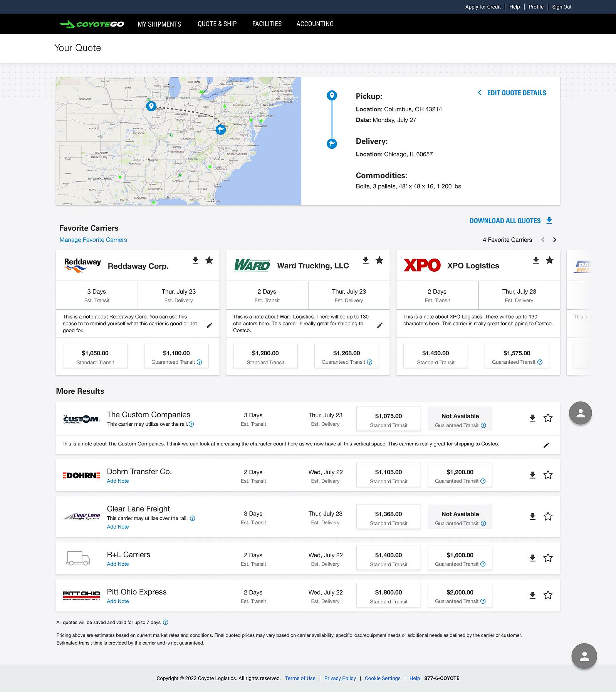Open Terms of Use footer link
Screen dimensions: 616x692
(300, 679)
